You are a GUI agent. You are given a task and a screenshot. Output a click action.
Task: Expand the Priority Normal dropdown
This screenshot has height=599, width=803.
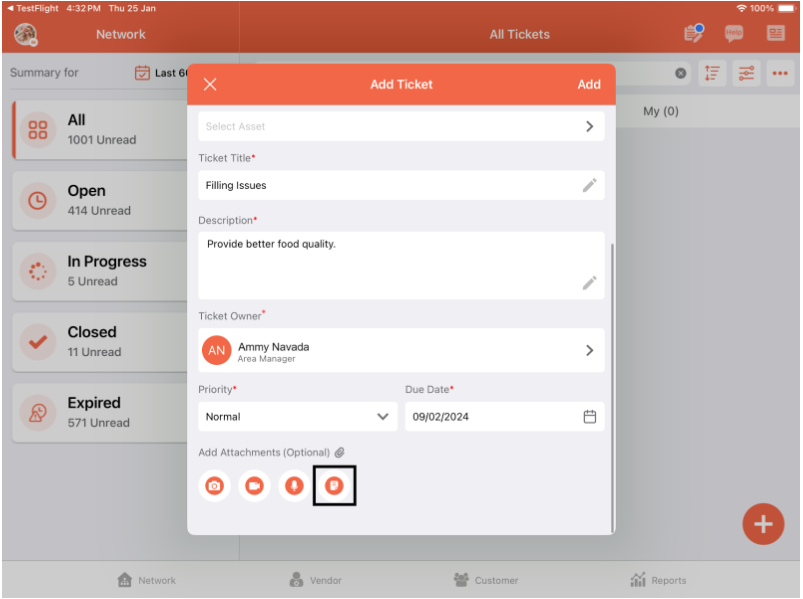[x=298, y=417]
